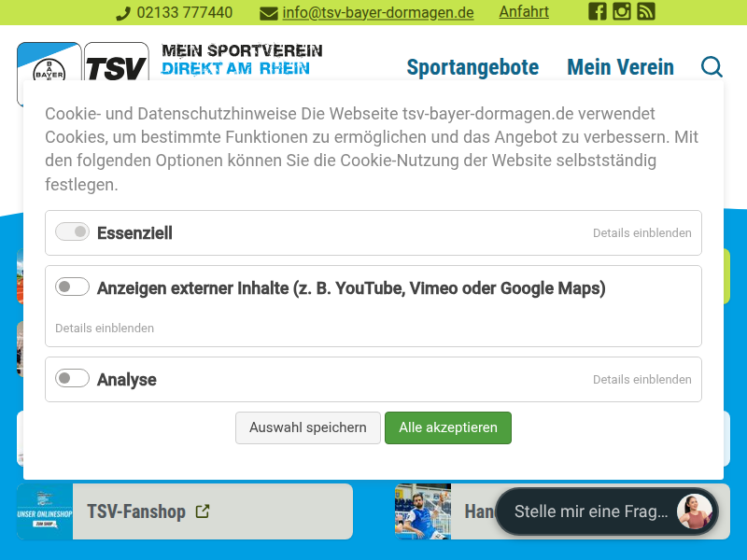Click the chat assistant avatar icon

695,511
